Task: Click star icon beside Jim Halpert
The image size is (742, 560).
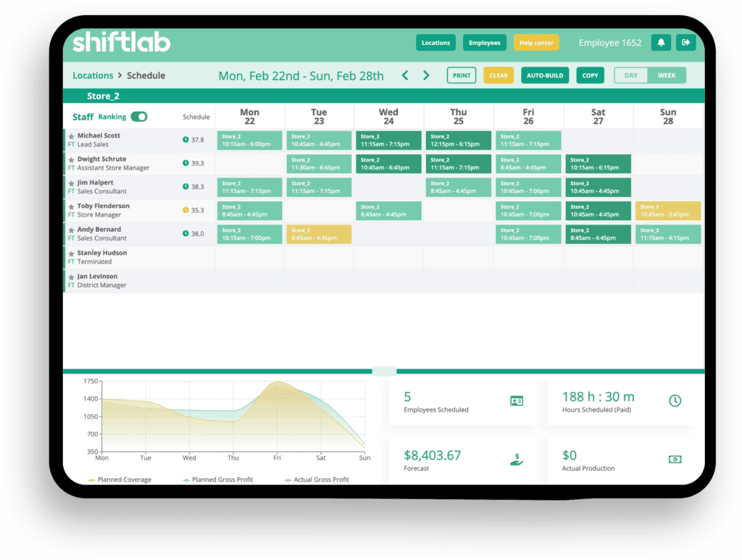Action: [72, 183]
